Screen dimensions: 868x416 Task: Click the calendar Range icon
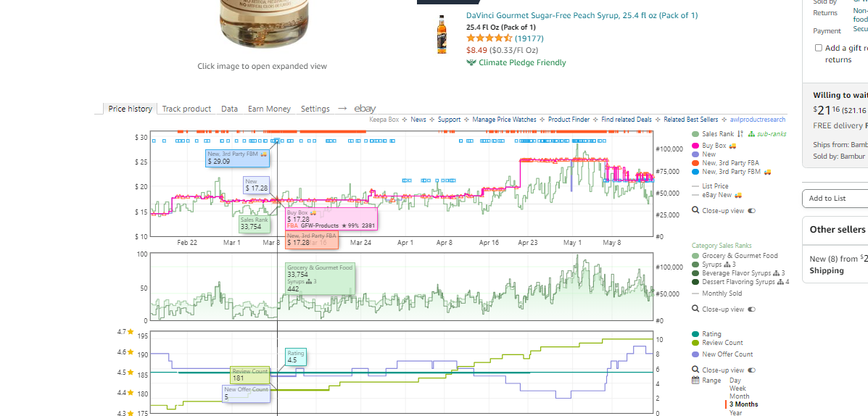coord(696,380)
